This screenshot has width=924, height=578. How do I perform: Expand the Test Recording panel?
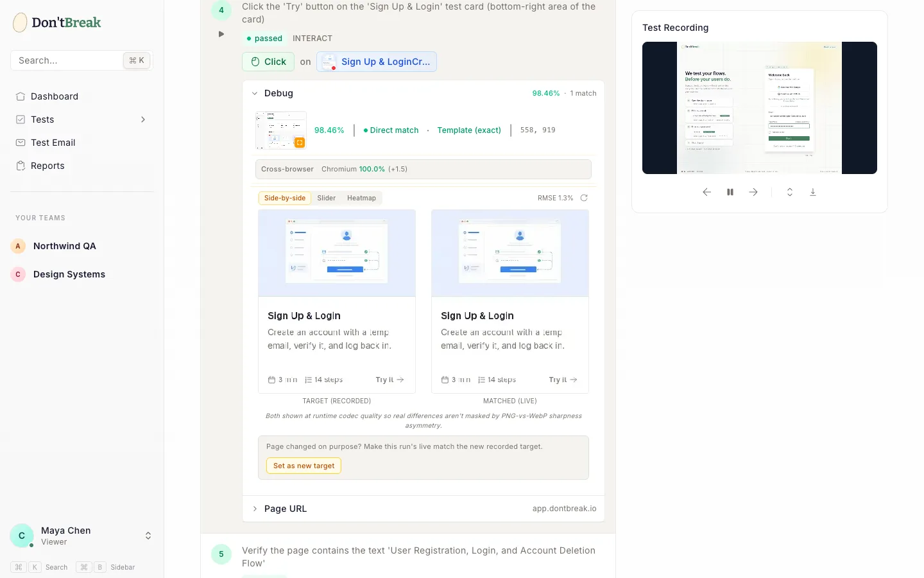click(790, 192)
